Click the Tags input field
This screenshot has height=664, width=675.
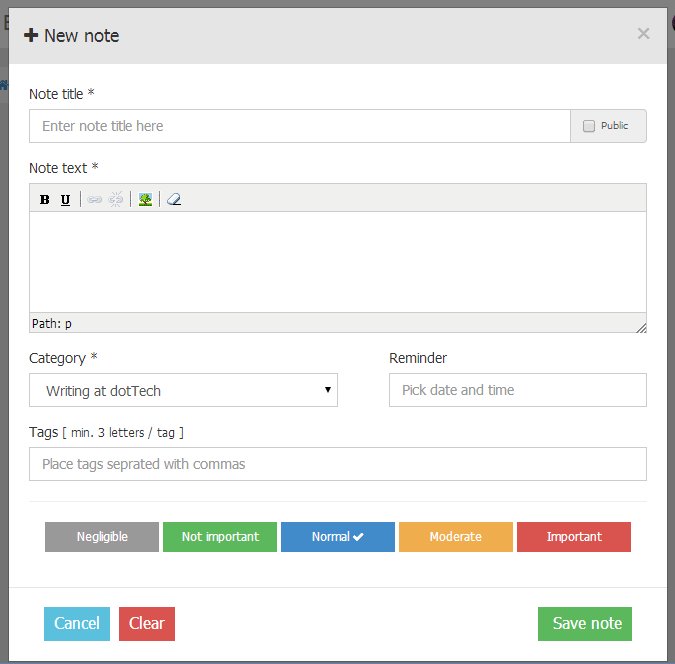pyautogui.click(x=338, y=464)
